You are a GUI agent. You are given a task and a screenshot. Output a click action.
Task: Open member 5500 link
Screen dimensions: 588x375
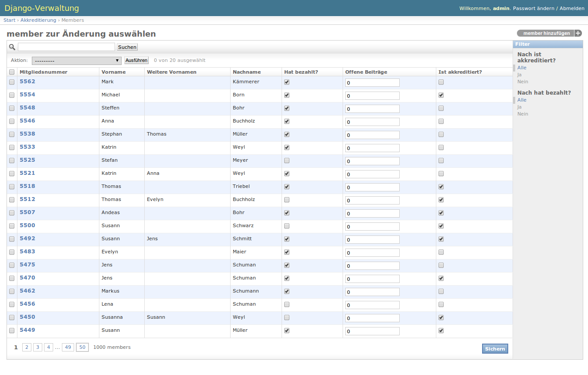coord(27,225)
